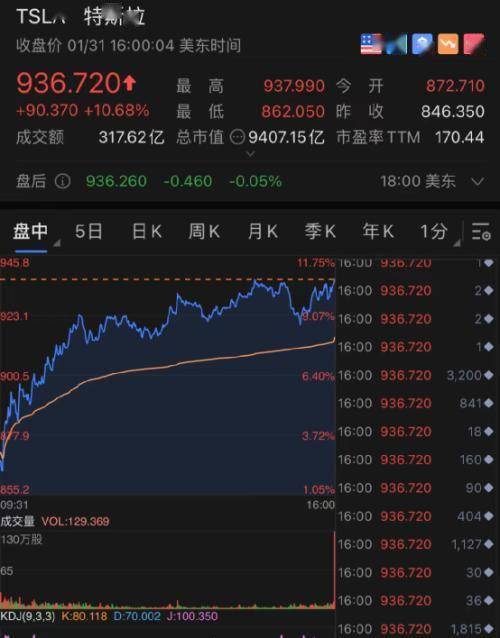
Task: Tap the KDJ(9,3,3) indicator label
Action: 28,616
